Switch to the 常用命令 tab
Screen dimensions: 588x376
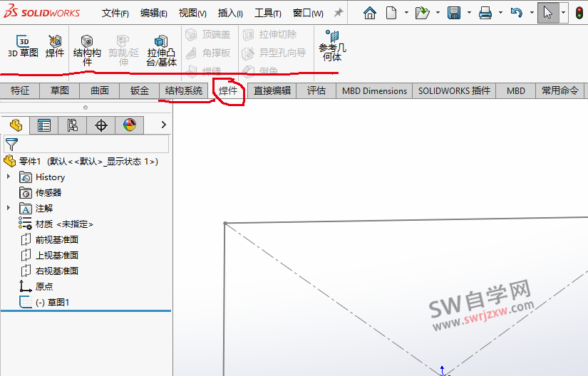click(560, 90)
